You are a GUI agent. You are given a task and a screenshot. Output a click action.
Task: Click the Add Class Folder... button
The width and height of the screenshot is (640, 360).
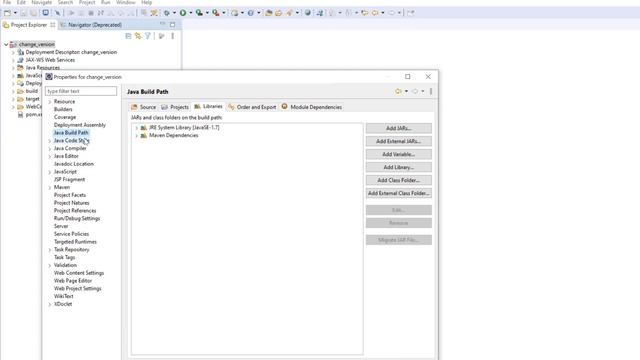pyautogui.click(x=399, y=180)
